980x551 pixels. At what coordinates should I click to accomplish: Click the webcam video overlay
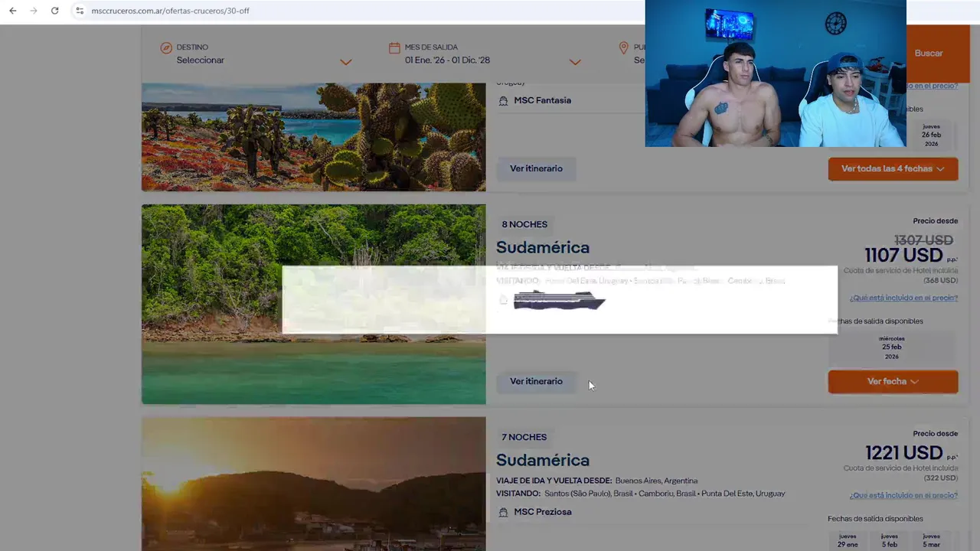point(776,73)
